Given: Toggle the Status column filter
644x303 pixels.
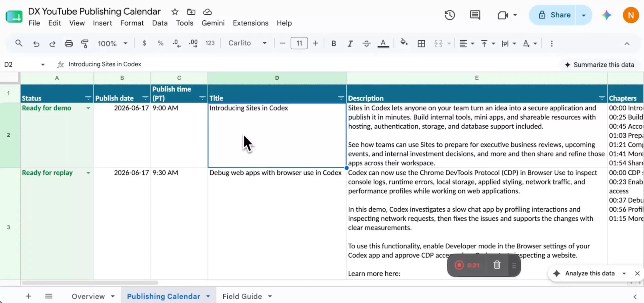Looking at the screenshot, I should point(88,98).
